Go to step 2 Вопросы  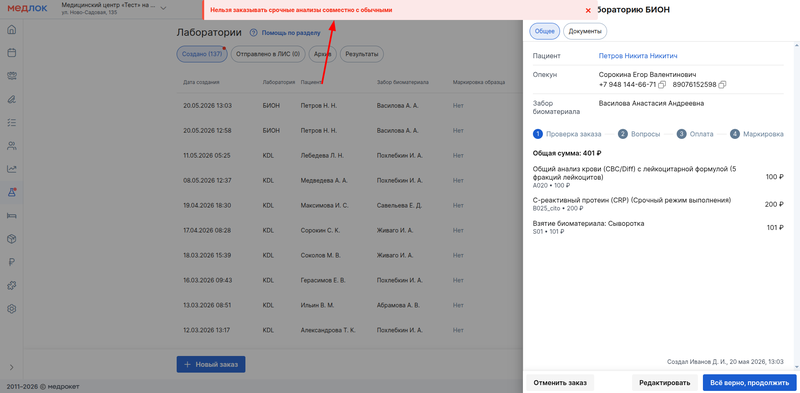pos(639,134)
